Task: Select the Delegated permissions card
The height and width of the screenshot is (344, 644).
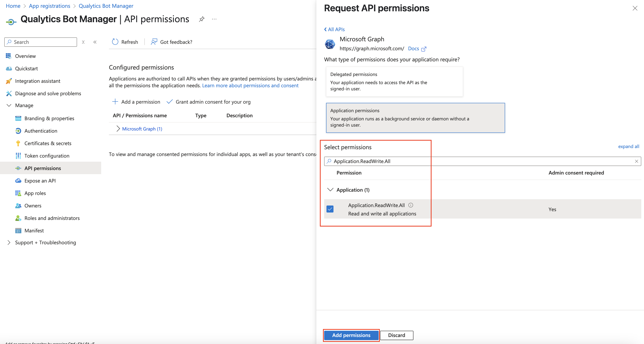Action: [x=394, y=82]
